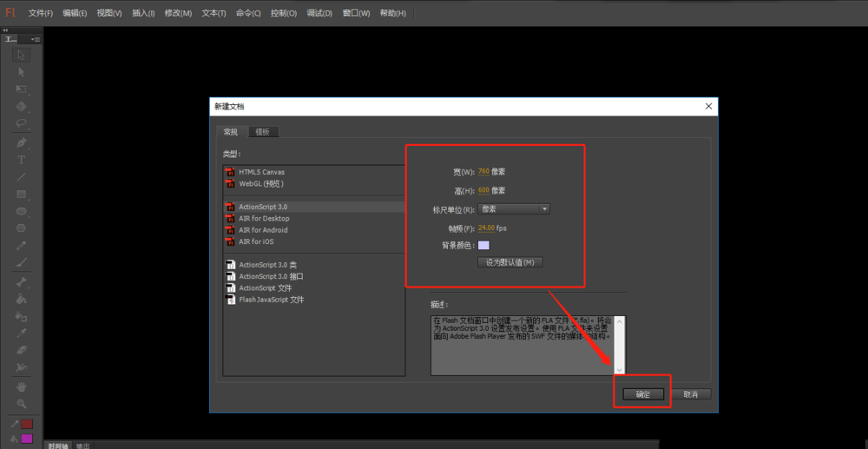Switch to the 常规 tab

click(x=231, y=132)
